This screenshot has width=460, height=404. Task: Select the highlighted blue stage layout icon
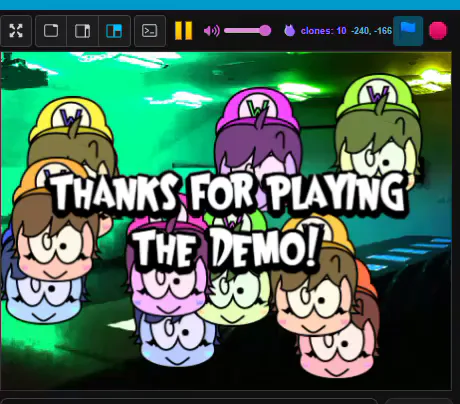pos(114,31)
